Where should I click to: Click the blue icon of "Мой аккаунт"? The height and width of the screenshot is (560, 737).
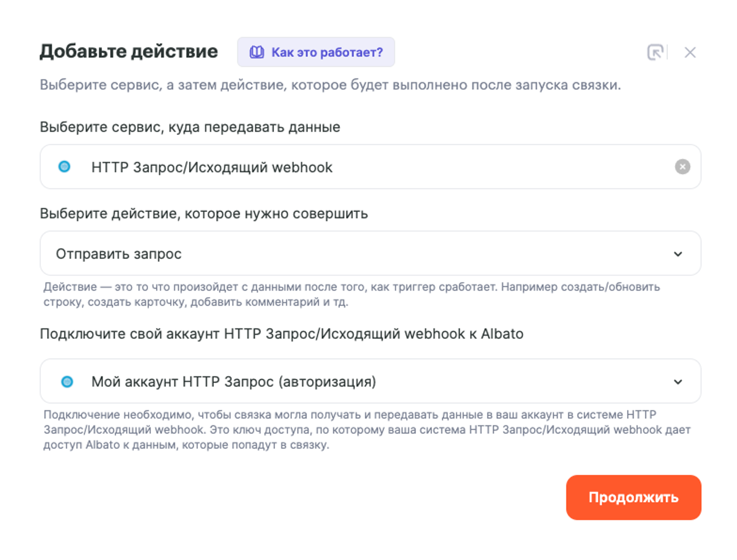[67, 382]
